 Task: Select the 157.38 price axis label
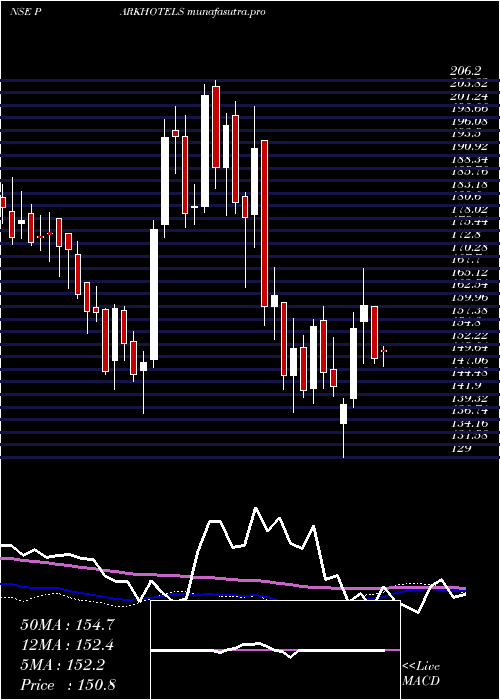(x=470, y=310)
